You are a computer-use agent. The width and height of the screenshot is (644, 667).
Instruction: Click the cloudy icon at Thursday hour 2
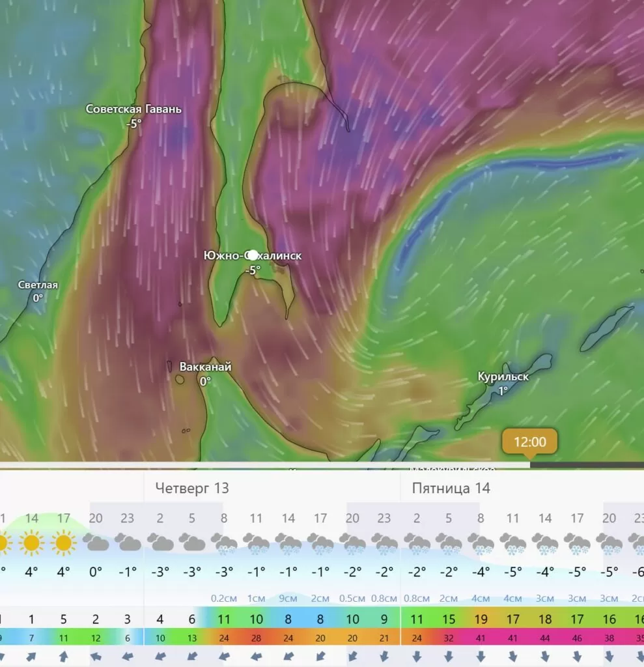160,543
